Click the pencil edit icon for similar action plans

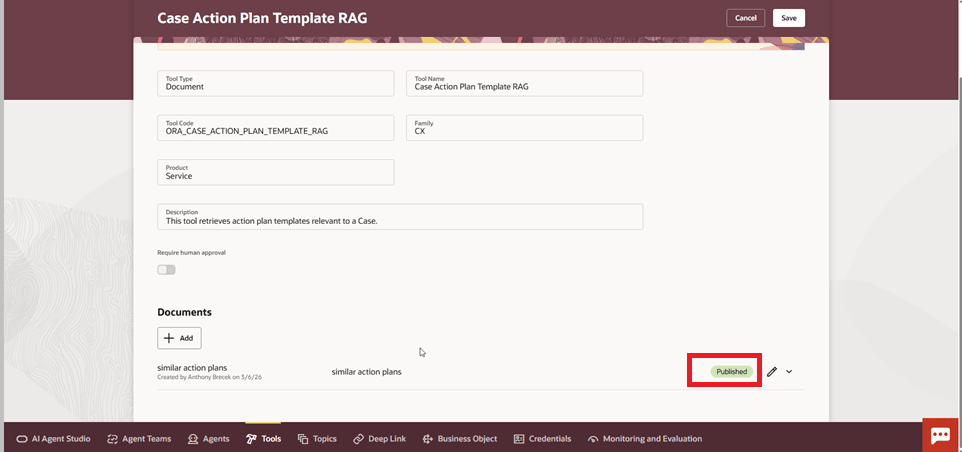pos(772,372)
